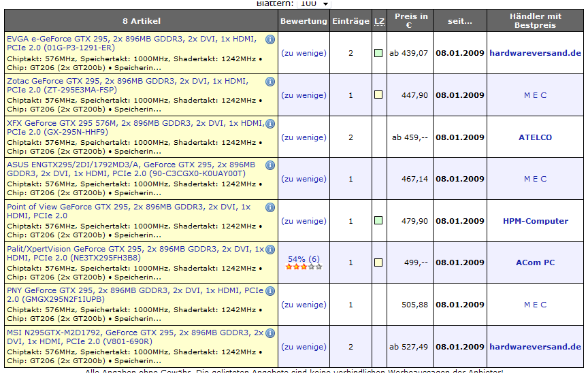Click hardwareversand.de in the EVGA row
The width and height of the screenshot is (588, 374).
[535, 53]
